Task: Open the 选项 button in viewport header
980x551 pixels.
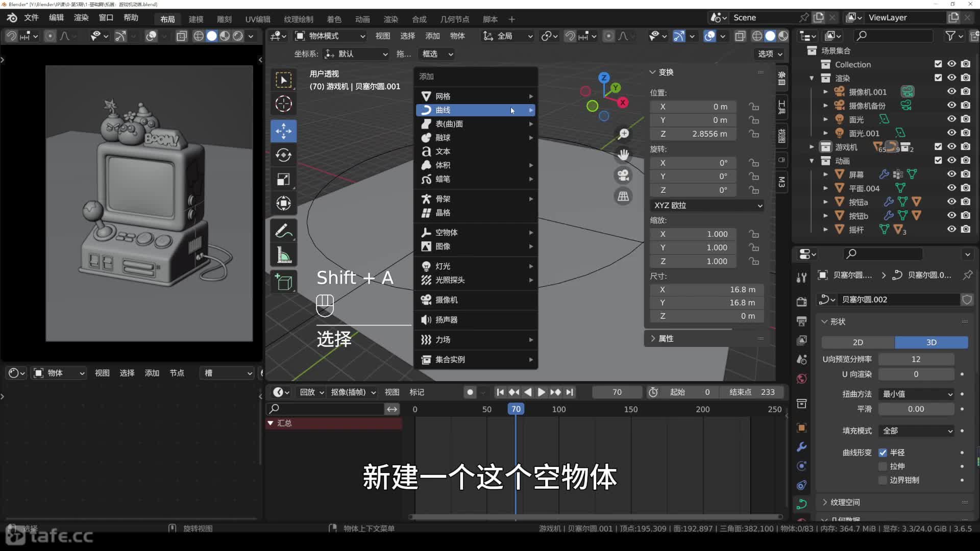Action: point(770,54)
